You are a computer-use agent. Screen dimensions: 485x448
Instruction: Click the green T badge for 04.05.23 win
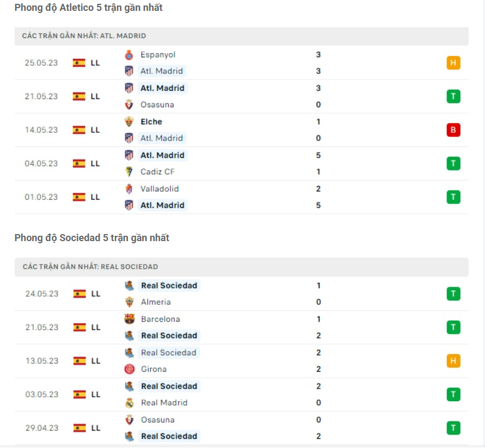(x=453, y=163)
